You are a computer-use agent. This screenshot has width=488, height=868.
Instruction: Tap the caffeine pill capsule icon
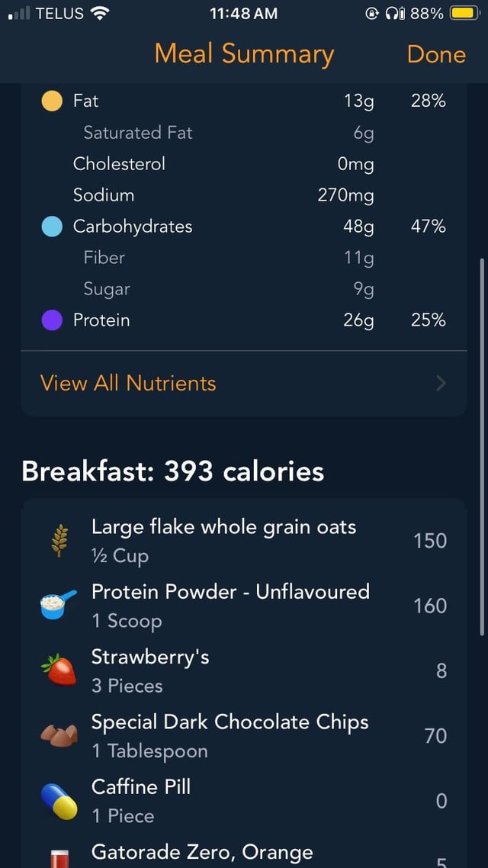click(59, 801)
